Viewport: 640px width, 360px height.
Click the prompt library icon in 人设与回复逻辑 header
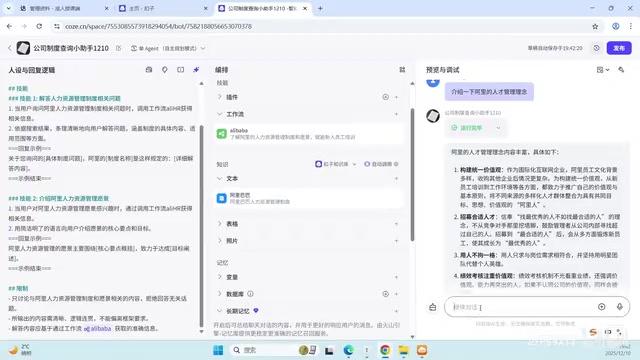[x=149, y=70]
